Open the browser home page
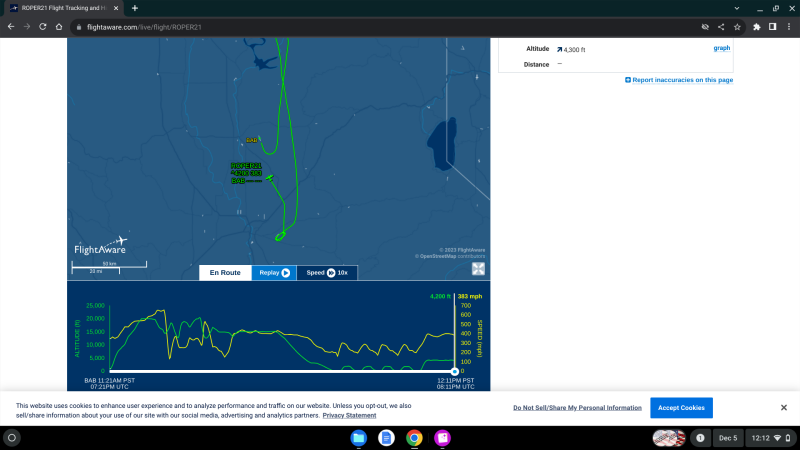The height and width of the screenshot is (450, 800). (x=59, y=27)
